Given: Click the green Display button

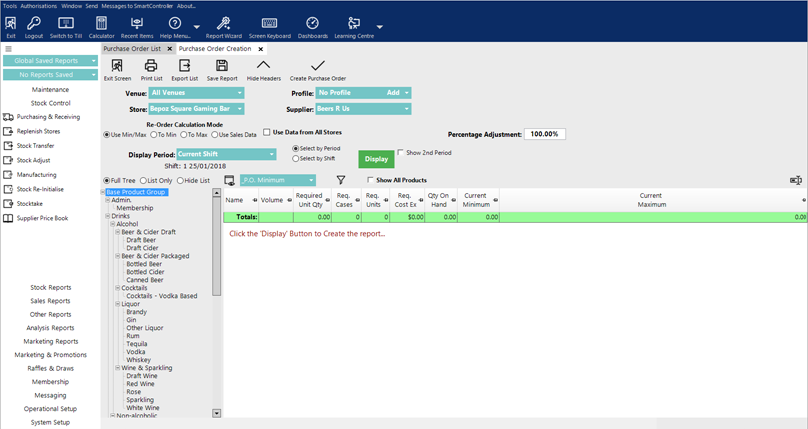Looking at the screenshot, I should coord(376,159).
